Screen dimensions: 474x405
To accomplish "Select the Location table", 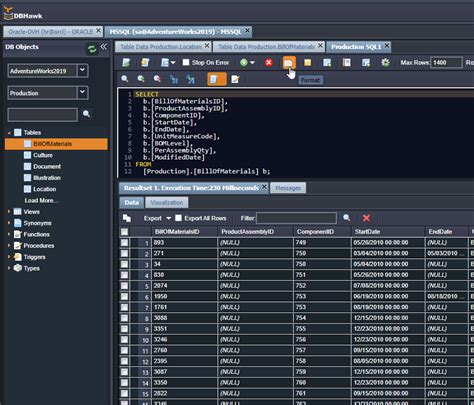I will click(44, 189).
